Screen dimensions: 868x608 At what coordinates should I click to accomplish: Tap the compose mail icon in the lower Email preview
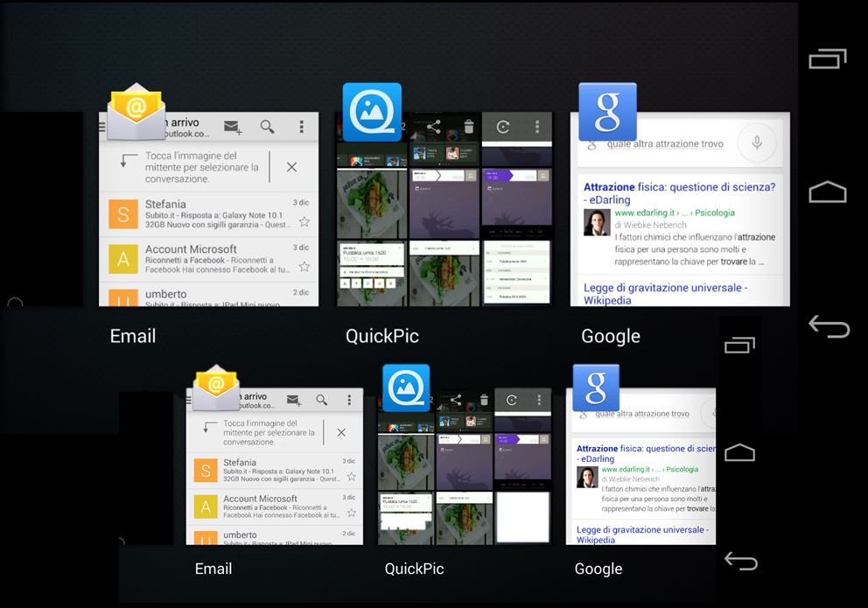[295, 400]
